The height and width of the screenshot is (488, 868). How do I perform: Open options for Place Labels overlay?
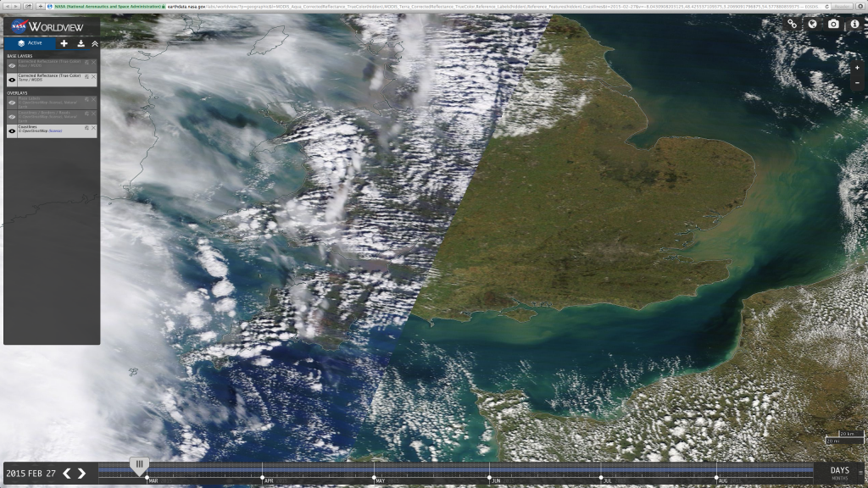[x=86, y=100]
